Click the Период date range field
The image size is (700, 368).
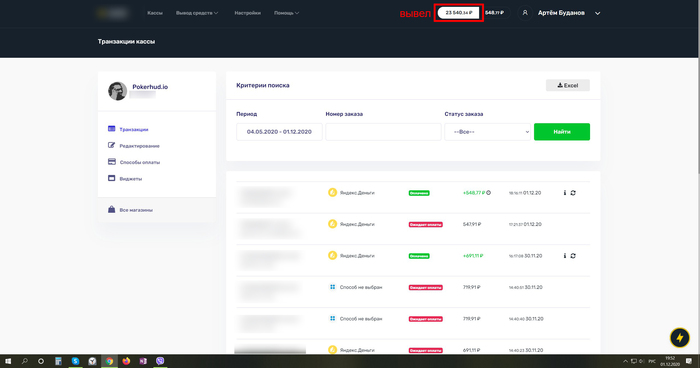pyautogui.click(x=279, y=132)
